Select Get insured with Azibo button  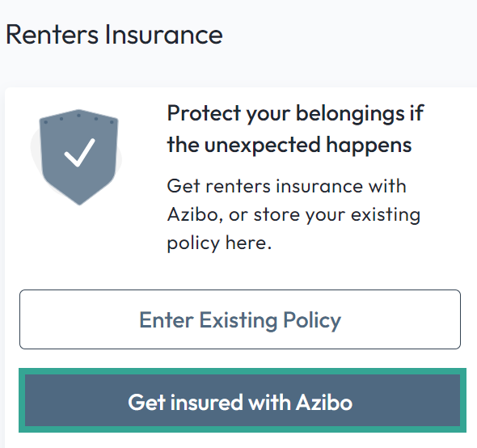243,400
